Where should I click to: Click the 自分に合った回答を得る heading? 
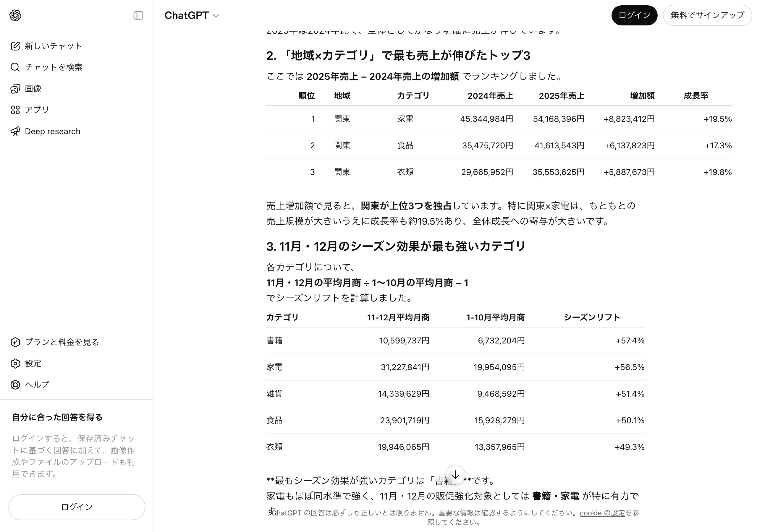[x=57, y=417]
